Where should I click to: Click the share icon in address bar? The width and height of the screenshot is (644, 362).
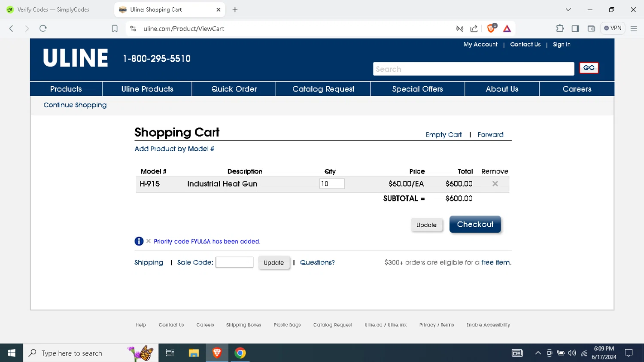[474, 28]
